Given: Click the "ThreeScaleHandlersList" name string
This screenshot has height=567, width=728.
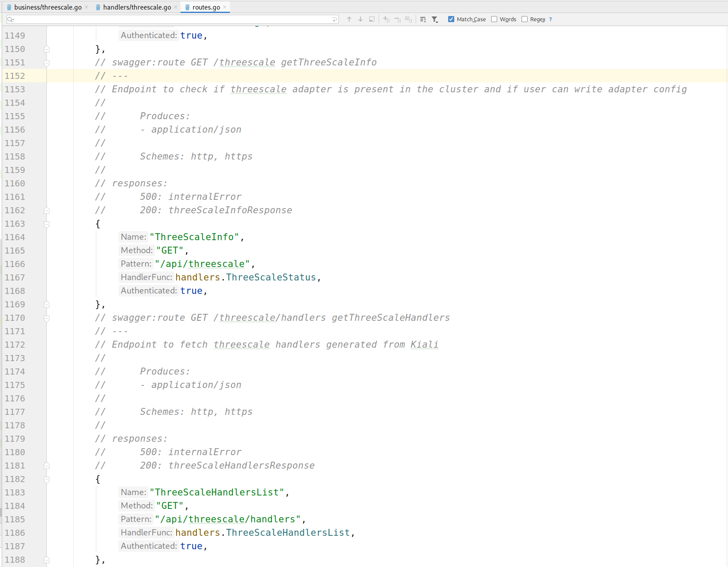Looking at the screenshot, I should [x=217, y=492].
